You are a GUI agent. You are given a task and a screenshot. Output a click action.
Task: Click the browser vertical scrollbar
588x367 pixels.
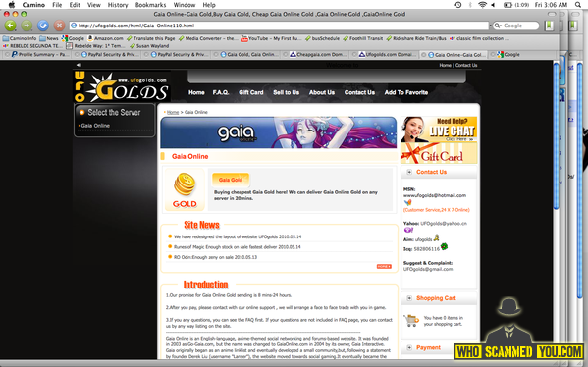click(557, 210)
